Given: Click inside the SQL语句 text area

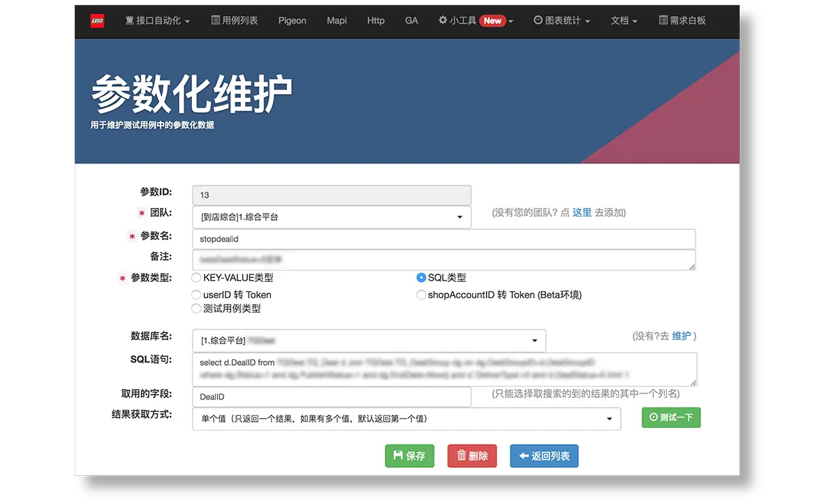Looking at the screenshot, I should 444,369.
